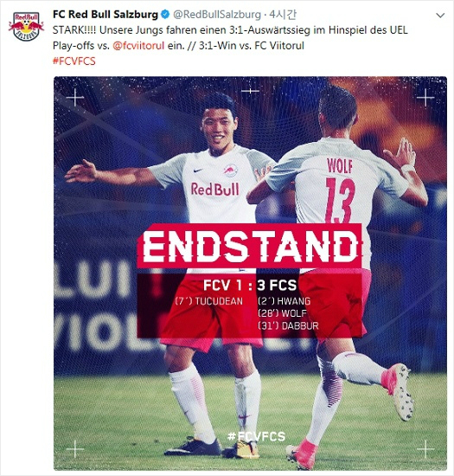Screen dimensions: 454x476
Task: Click the (31') DABBUR scorer line
Action: click(x=288, y=326)
